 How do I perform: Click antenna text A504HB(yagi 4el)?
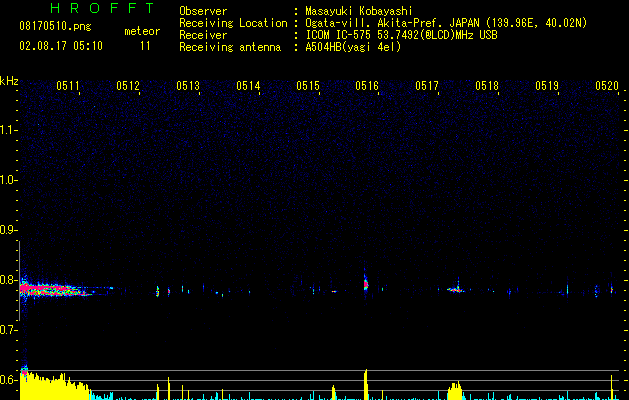click(353, 47)
